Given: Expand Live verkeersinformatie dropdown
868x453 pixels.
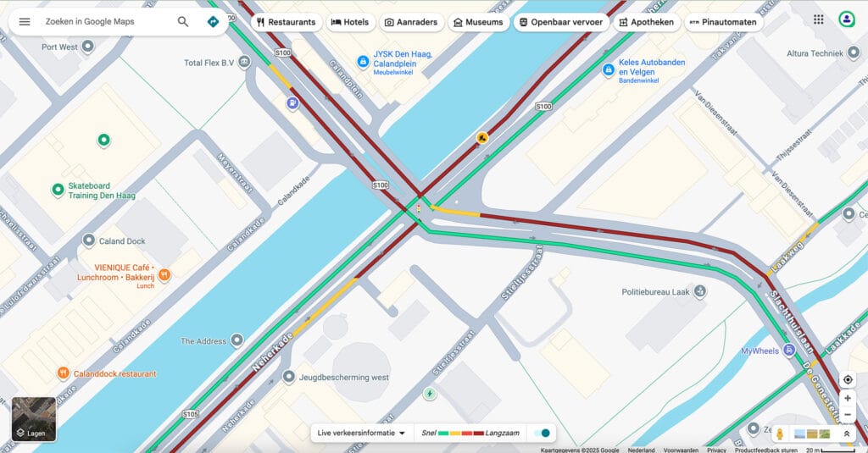Looking at the screenshot, I should coord(361,433).
